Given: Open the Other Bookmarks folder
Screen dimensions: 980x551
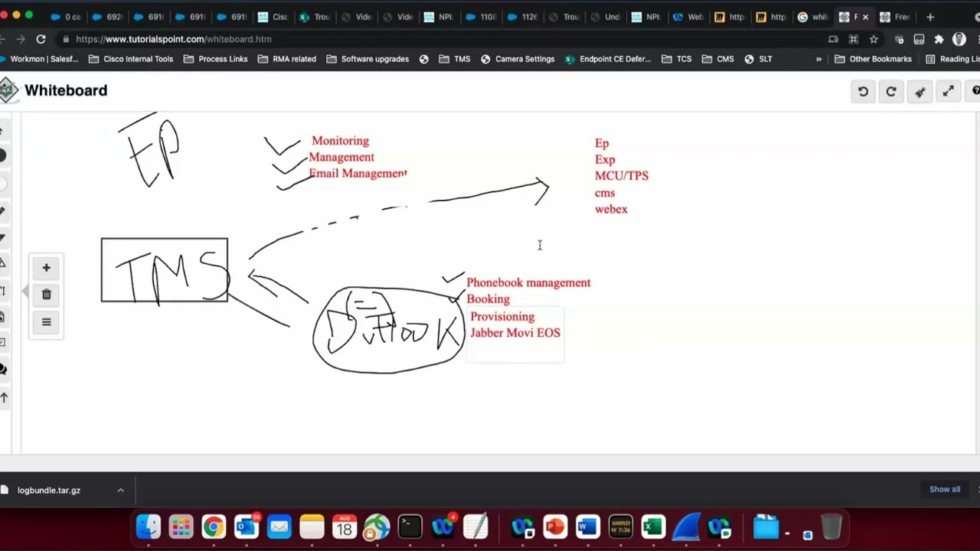Looking at the screenshot, I should tap(873, 59).
